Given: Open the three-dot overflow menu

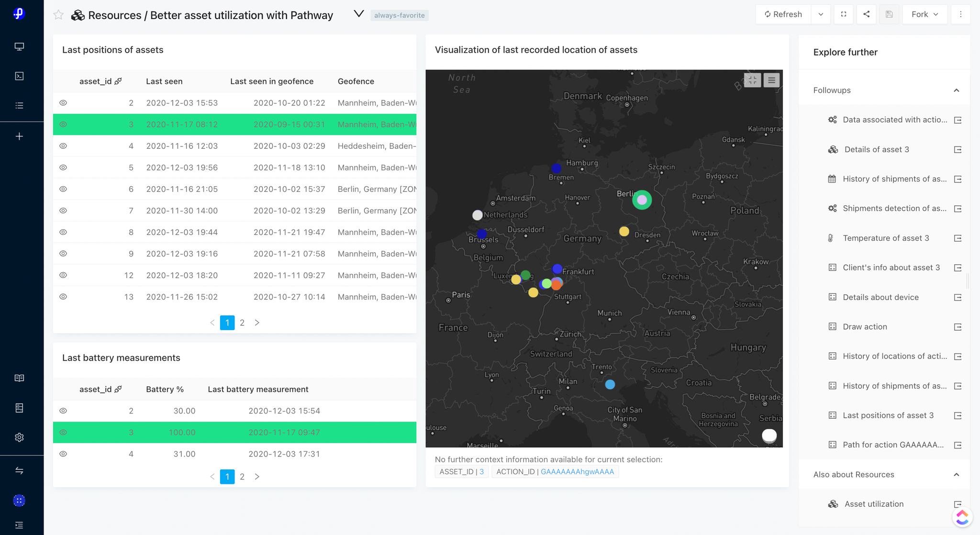Looking at the screenshot, I should pos(961,14).
